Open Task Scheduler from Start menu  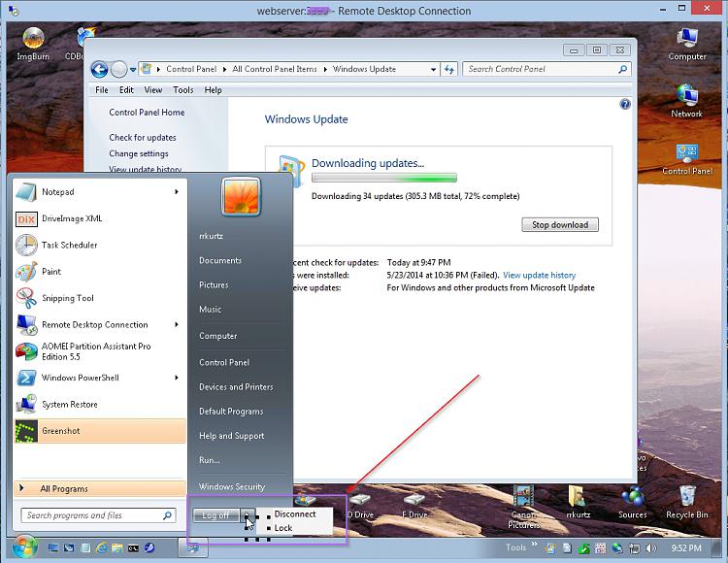click(x=100, y=245)
